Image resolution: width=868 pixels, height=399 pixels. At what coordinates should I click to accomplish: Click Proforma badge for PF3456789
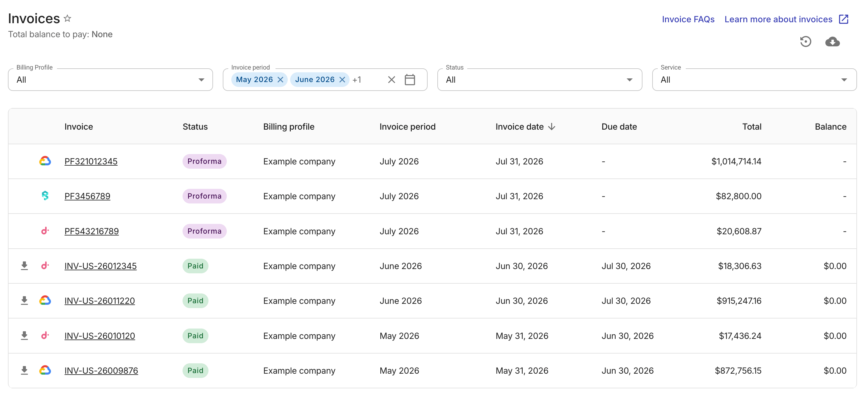click(205, 196)
